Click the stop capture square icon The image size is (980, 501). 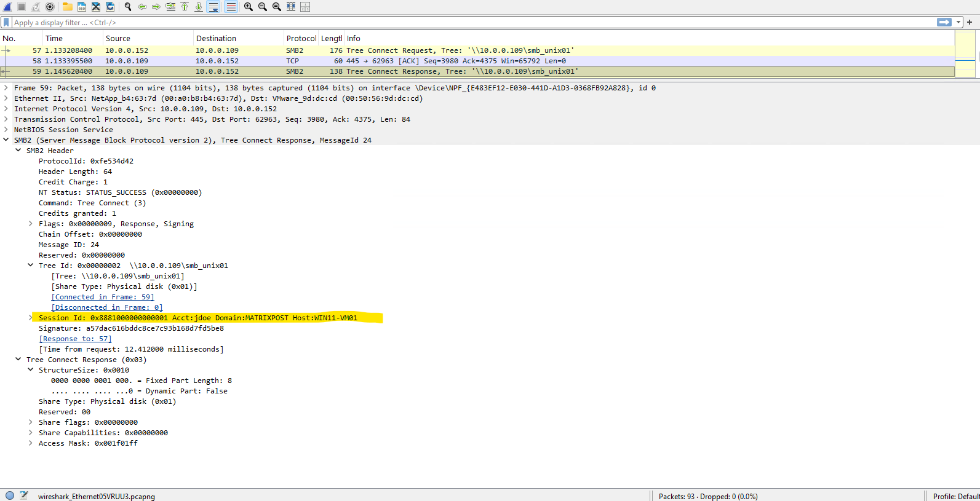22,7
